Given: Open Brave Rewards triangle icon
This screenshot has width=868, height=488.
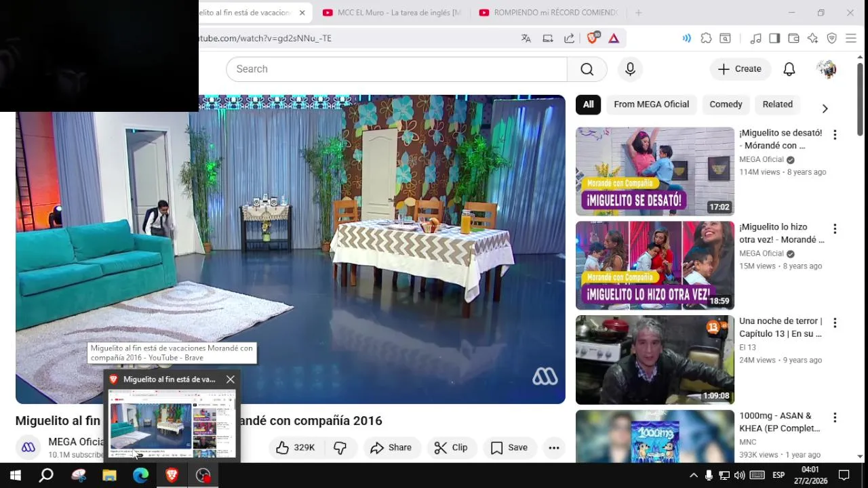Looking at the screenshot, I should (x=614, y=39).
